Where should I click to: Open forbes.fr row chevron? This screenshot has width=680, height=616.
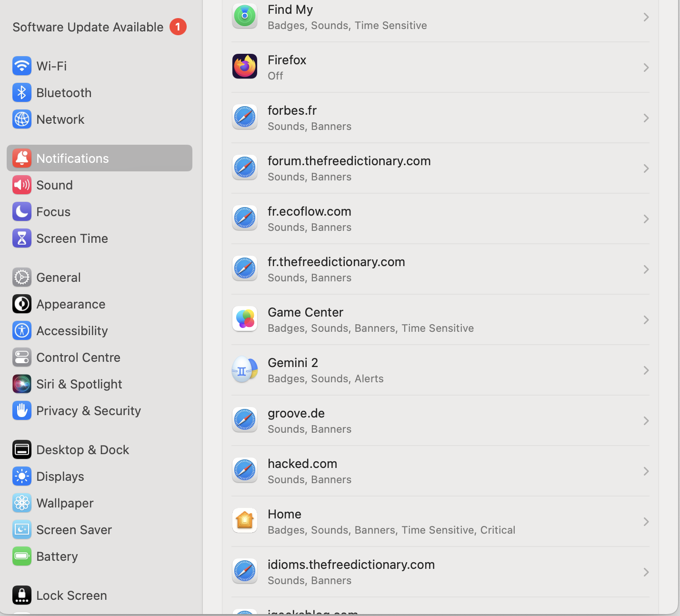click(646, 118)
